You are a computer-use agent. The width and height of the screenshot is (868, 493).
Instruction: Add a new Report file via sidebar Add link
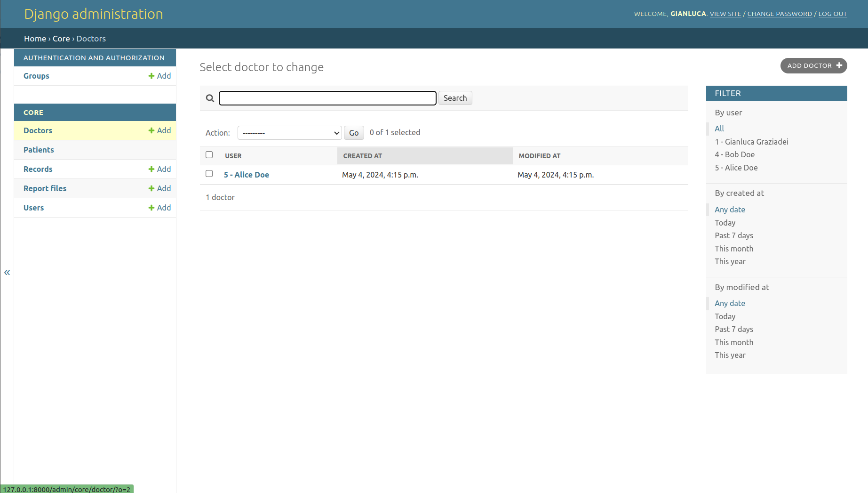click(x=159, y=188)
